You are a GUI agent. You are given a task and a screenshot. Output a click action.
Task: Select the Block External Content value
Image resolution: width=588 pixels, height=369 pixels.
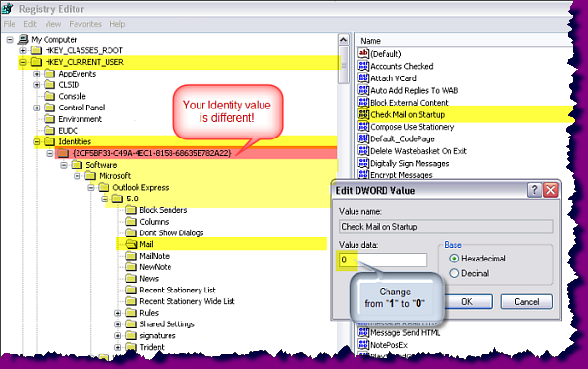[x=409, y=103]
